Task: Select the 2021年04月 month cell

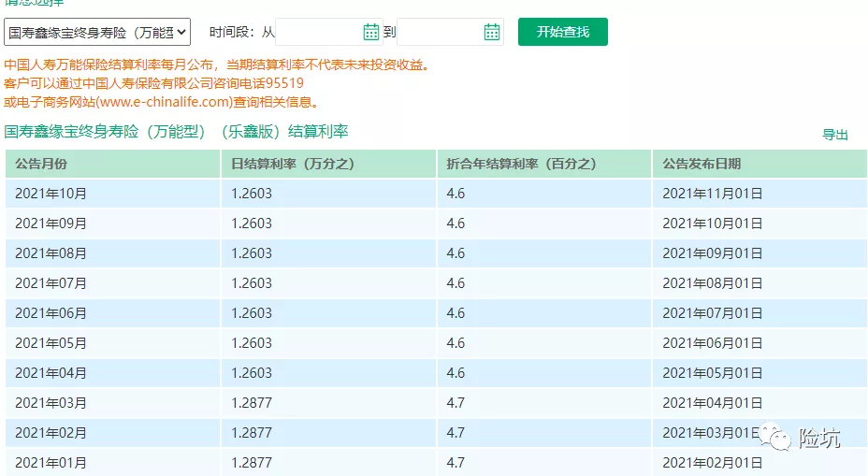Action: [112, 373]
